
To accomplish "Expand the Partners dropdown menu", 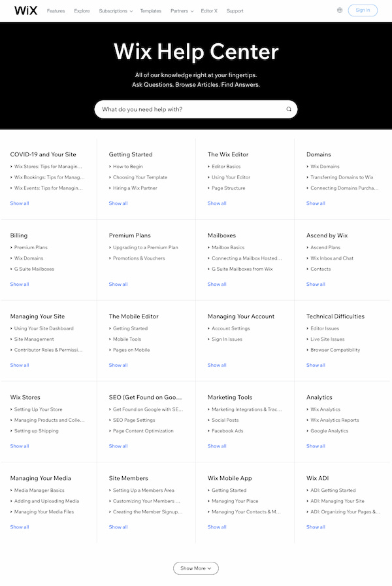I will 181,11.
